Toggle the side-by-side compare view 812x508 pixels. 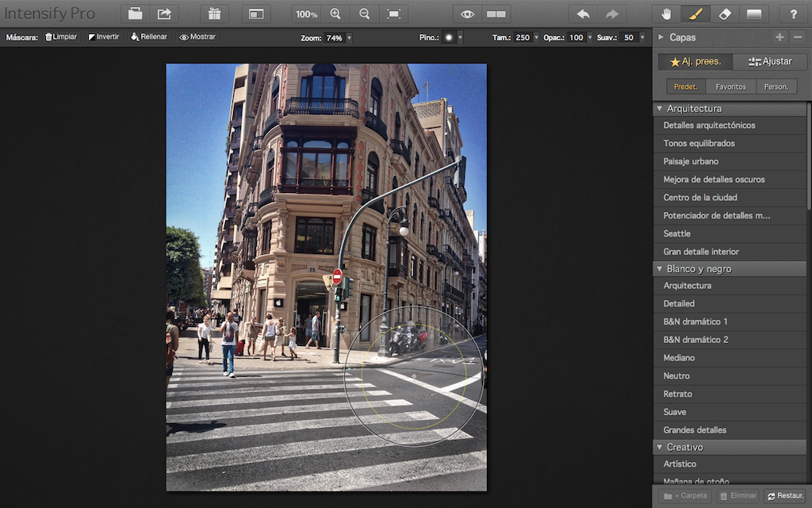[496, 14]
